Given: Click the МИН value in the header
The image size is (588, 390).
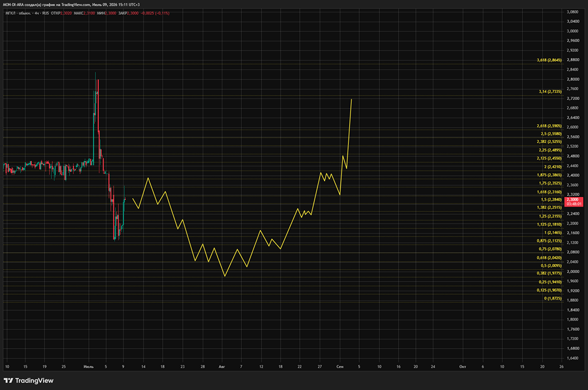Looking at the screenshot, I should [111, 13].
